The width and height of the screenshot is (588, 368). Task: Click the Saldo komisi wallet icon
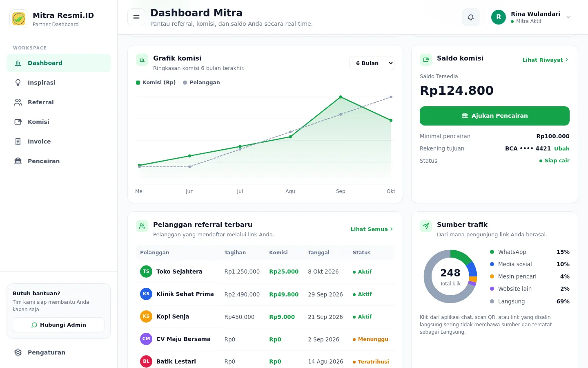point(426,60)
